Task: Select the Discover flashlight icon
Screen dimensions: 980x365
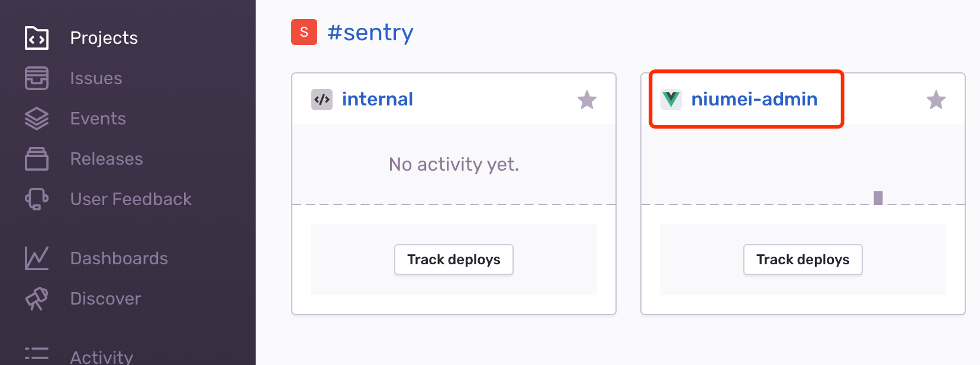Action: [36, 298]
